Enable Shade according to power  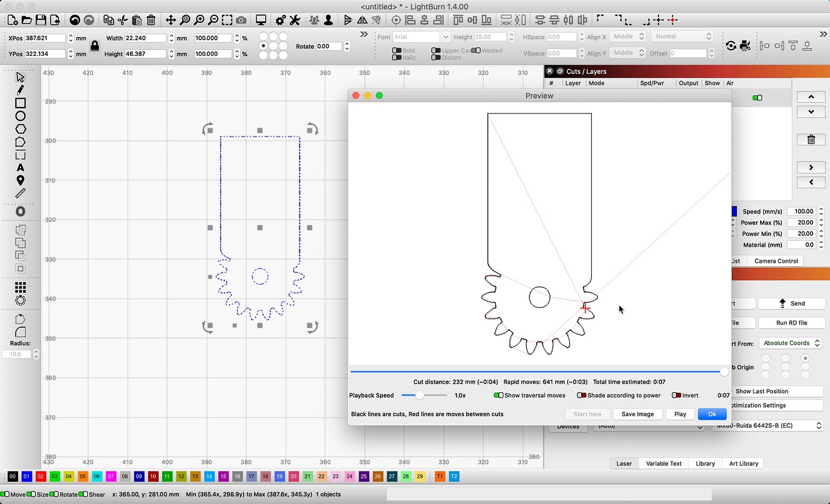tap(583, 395)
